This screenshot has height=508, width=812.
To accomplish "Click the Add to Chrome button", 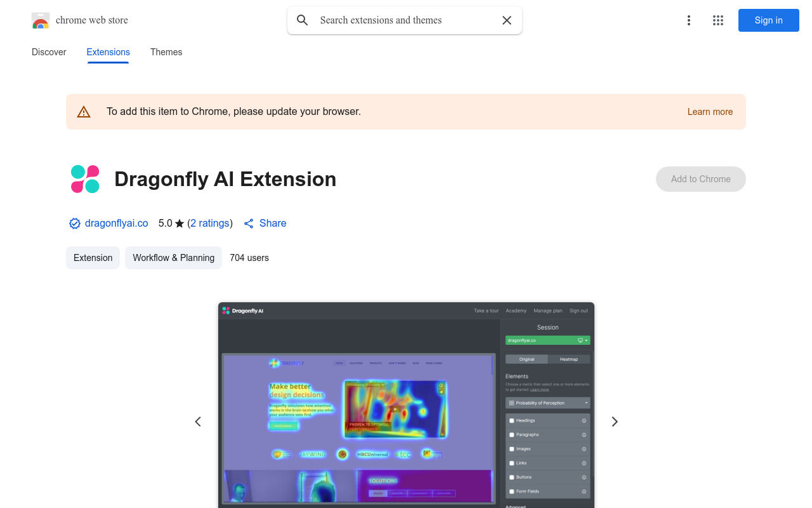I will 701,179.
